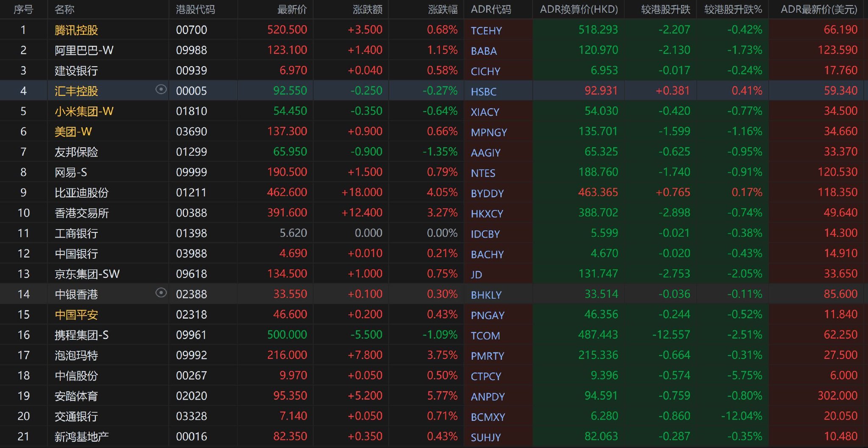This screenshot has width=868, height=448.
Task: Click the circle icon beside 中银香港
Action: (161, 293)
